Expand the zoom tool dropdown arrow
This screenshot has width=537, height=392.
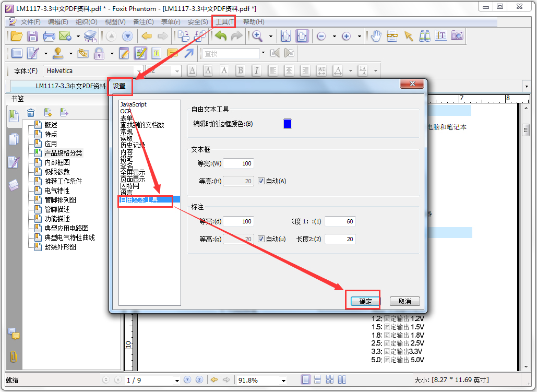point(270,36)
